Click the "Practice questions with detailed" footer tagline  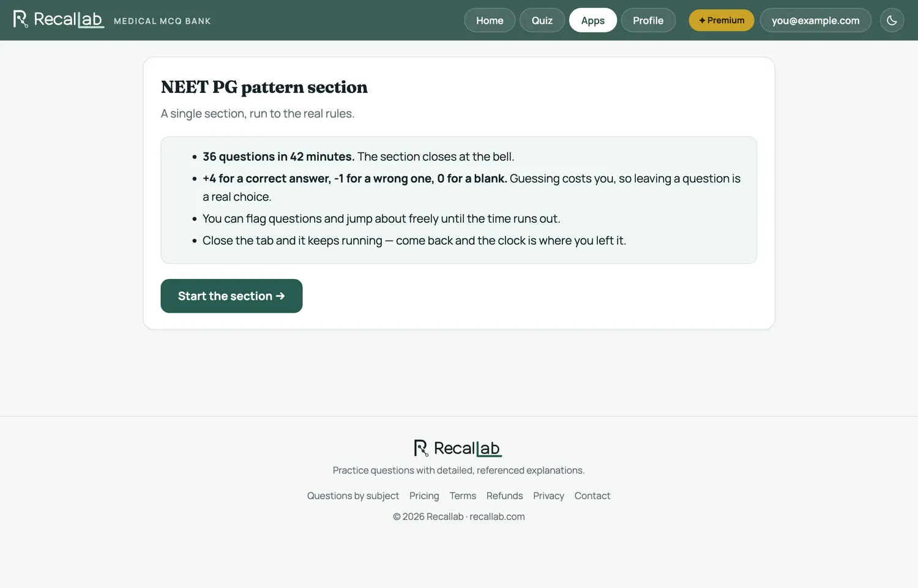pyautogui.click(x=459, y=471)
